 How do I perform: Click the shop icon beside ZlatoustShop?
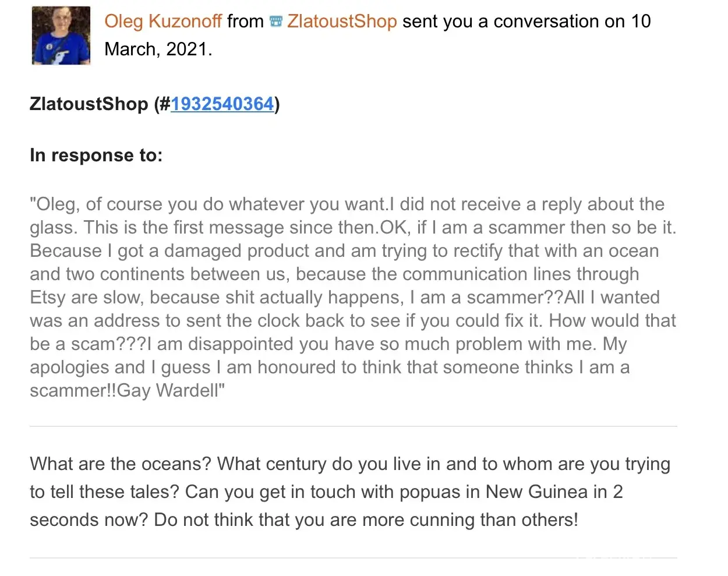(276, 22)
